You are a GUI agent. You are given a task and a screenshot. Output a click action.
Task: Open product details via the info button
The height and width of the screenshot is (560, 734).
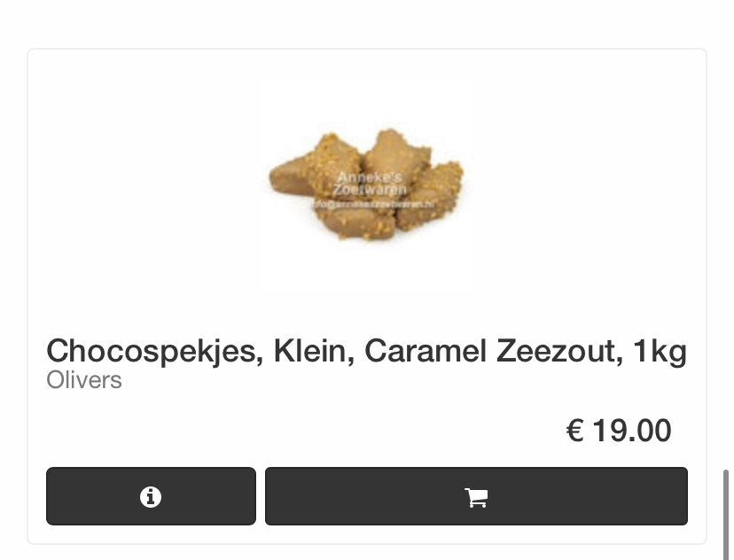pos(152,496)
